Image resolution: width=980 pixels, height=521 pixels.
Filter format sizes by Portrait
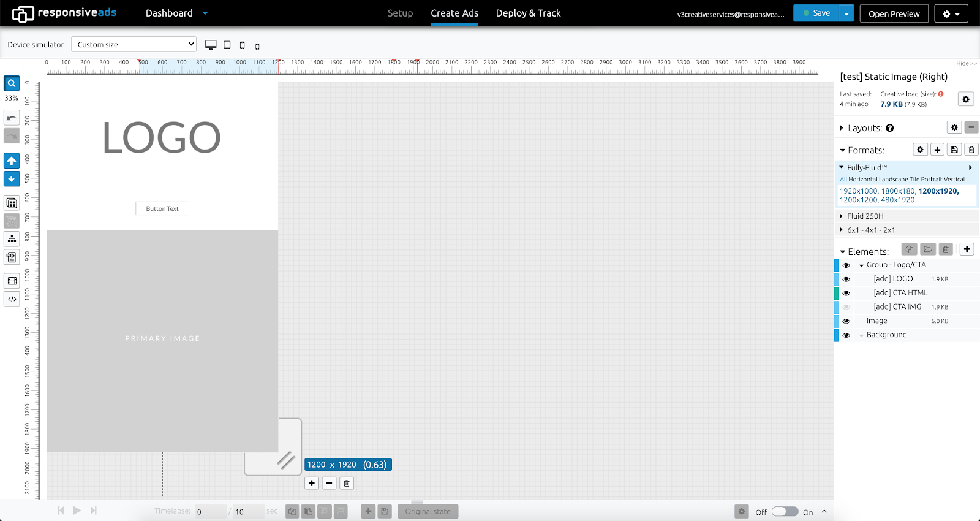tap(932, 180)
